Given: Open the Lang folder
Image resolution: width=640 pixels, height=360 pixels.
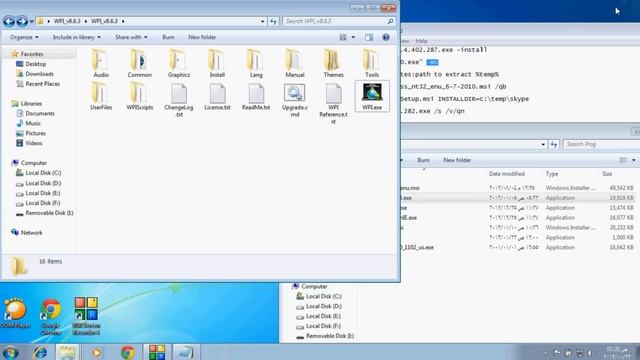Looking at the screenshot, I should [x=256, y=63].
